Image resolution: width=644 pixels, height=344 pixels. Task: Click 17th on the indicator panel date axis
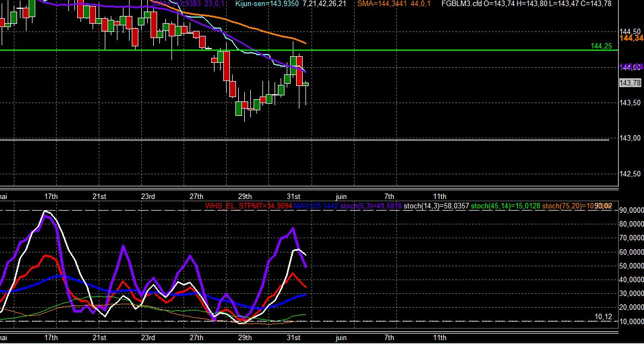tap(51, 337)
